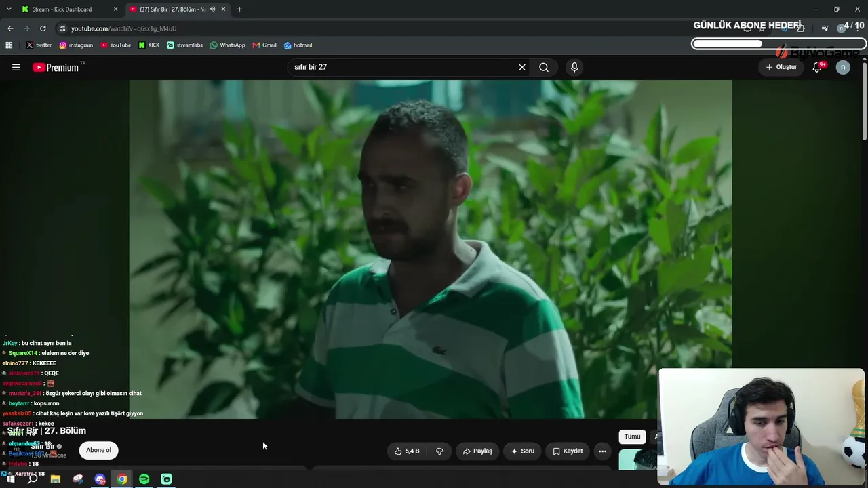The image size is (868, 488).
Task: View site information icon in address bar
Action: (62, 28)
